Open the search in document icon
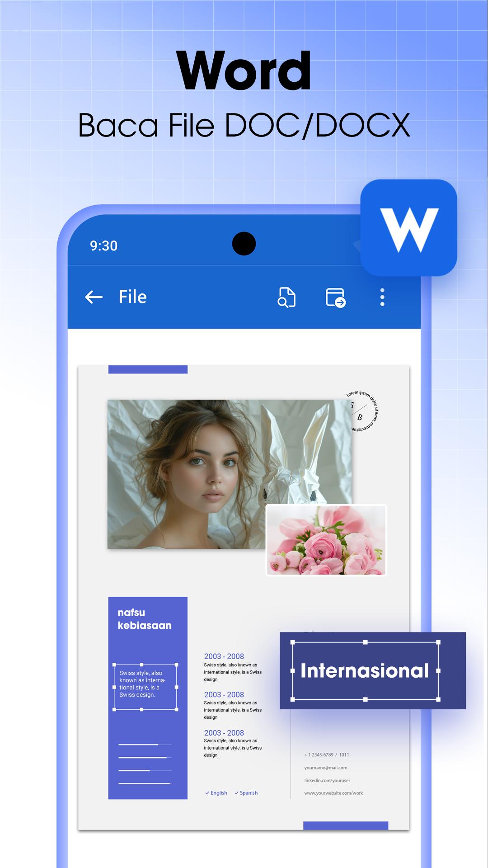This screenshot has width=488, height=868. [x=286, y=297]
